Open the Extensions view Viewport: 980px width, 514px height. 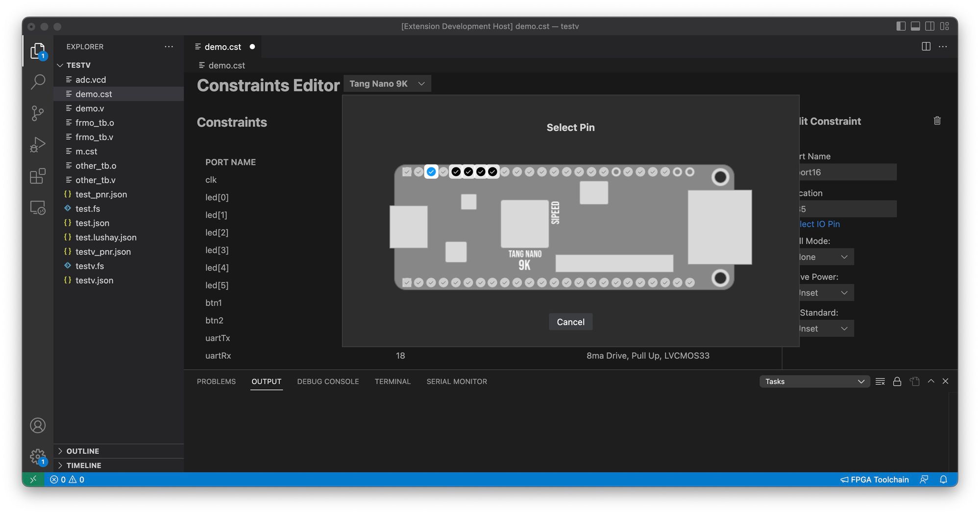coord(38,176)
